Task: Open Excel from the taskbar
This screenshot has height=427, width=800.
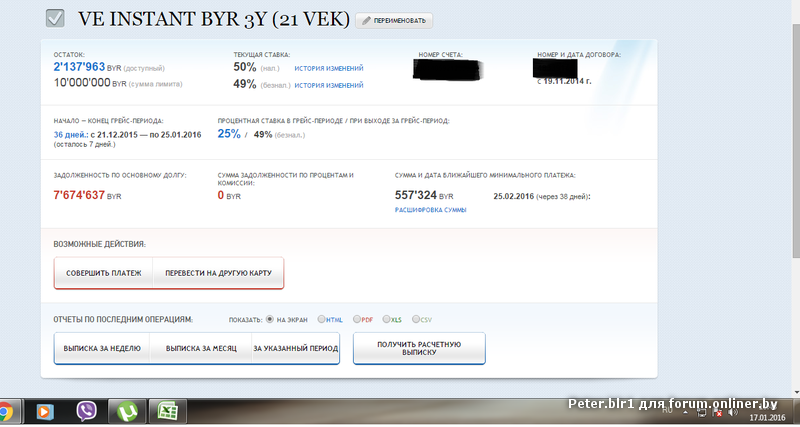Action: point(167,411)
